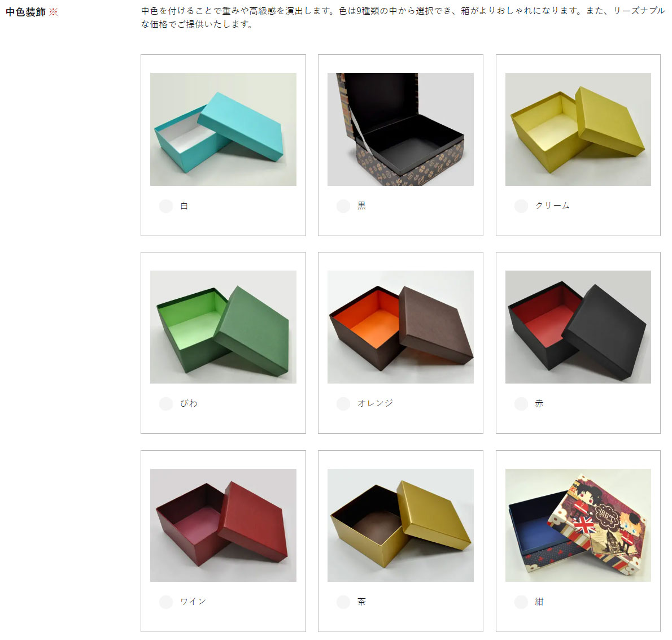
Task: Select the 黒 radio button
Action: (x=343, y=206)
